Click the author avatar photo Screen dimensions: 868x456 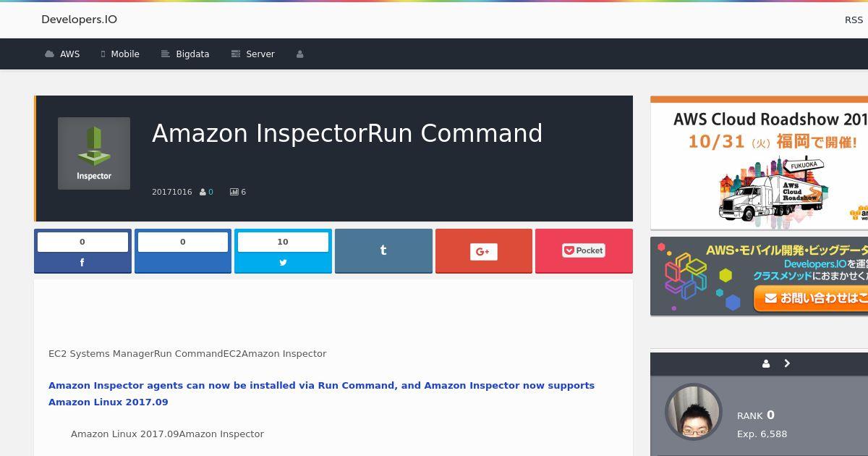click(x=694, y=412)
